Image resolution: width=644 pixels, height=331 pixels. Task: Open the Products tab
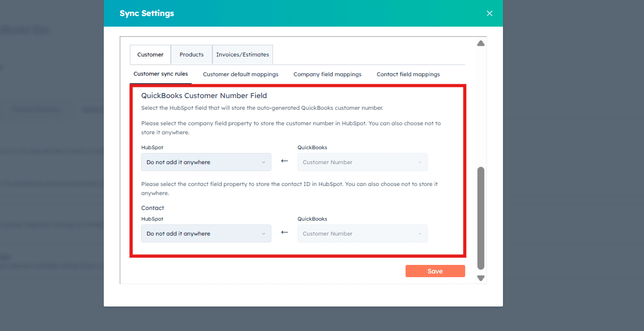click(192, 54)
